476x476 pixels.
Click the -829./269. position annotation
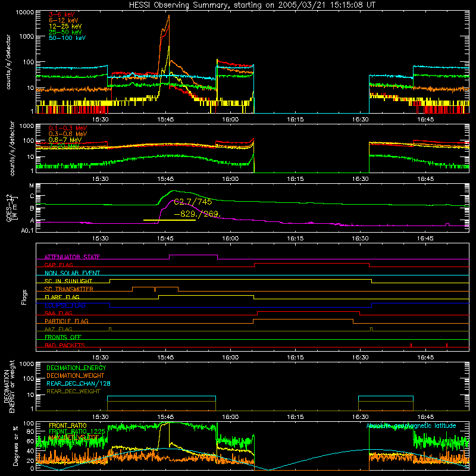pyautogui.click(x=198, y=214)
